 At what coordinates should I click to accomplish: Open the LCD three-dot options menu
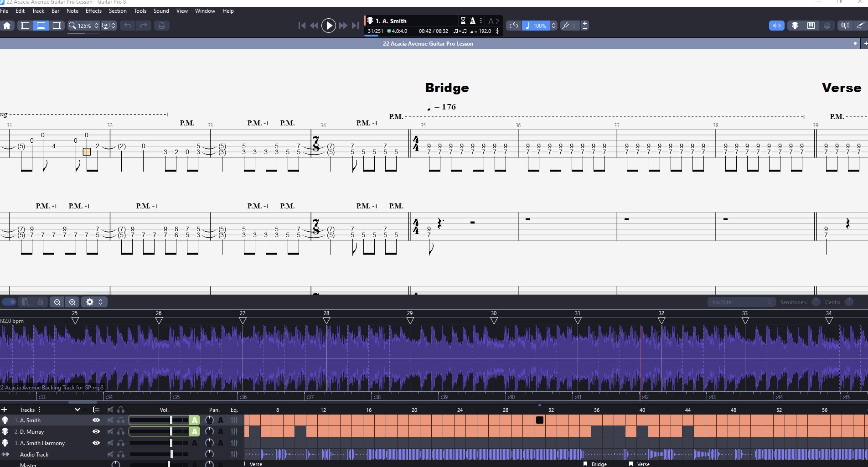pos(480,21)
